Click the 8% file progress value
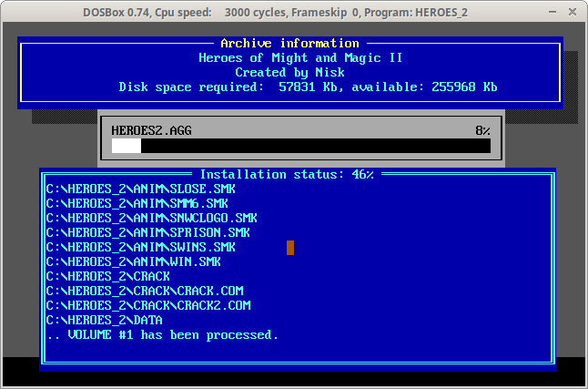Image resolution: width=588 pixels, height=389 pixels. 482,130
